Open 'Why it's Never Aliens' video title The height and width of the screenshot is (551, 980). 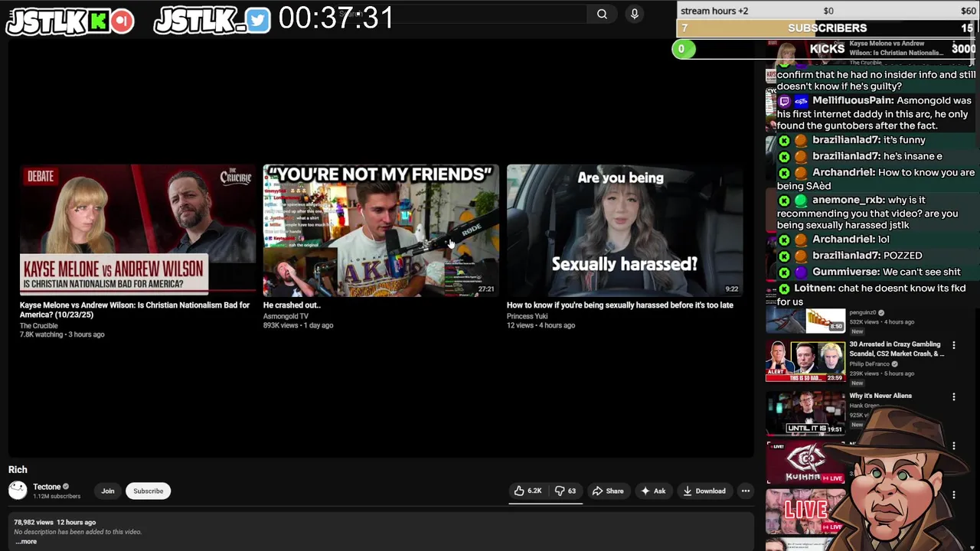[x=880, y=396]
